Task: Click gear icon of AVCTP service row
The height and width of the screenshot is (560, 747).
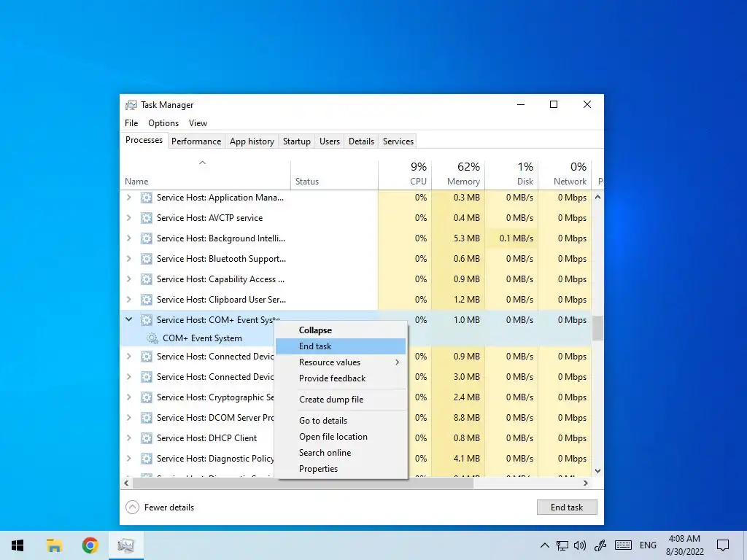Action: click(x=146, y=218)
